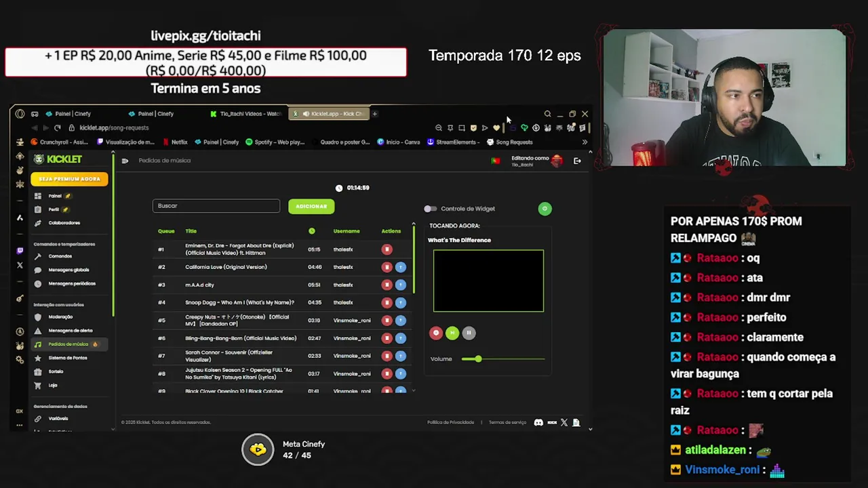Move Sarah Connor Souvenir up in queue
Image resolution: width=868 pixels, height=488 pixels.
coord(400,356)
